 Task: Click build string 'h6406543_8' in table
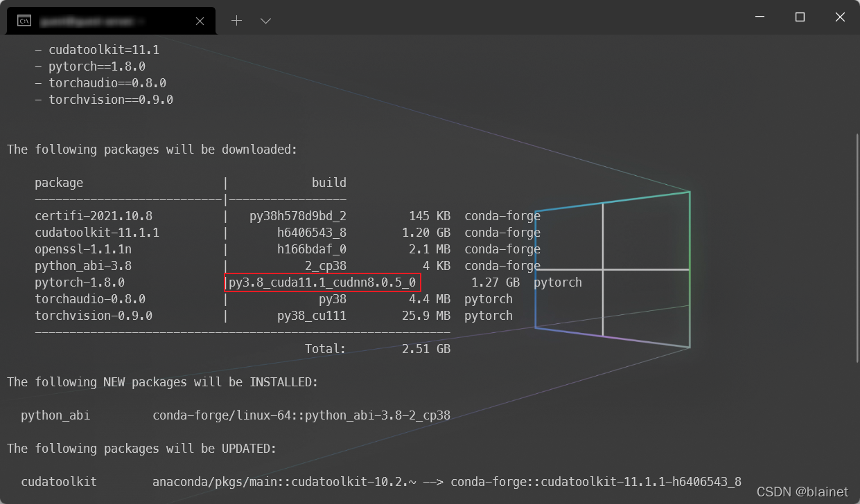[x=312, y=233]
